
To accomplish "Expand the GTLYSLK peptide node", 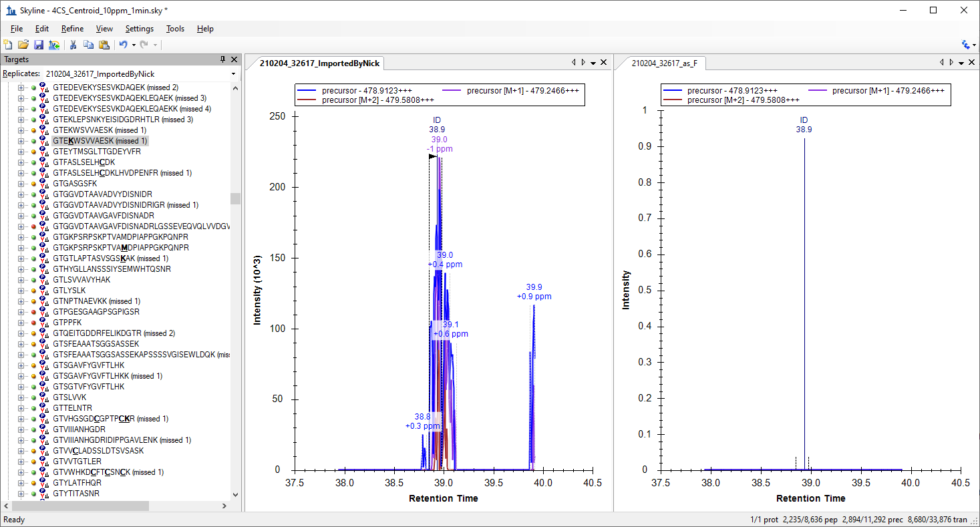I will pyautogui.click(x=21, y=291).
